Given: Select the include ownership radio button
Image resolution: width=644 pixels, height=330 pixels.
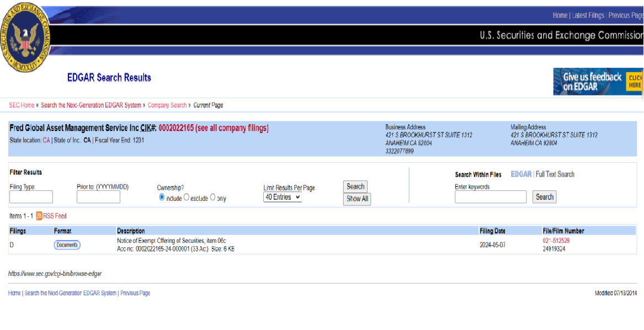Looking at the screenshot, I should click(x=162, y=198).
